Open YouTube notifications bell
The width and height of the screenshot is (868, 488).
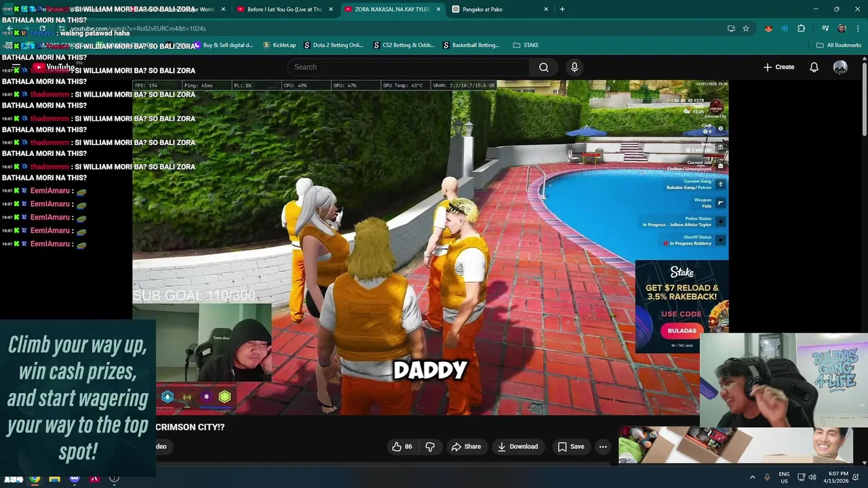point(814,67)
